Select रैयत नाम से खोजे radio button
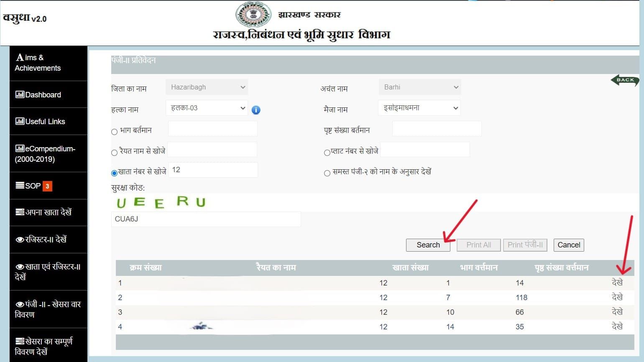Image resolution: width=644 pixels, height=362 pixels. pyautogui.click(x=114, y=153)
